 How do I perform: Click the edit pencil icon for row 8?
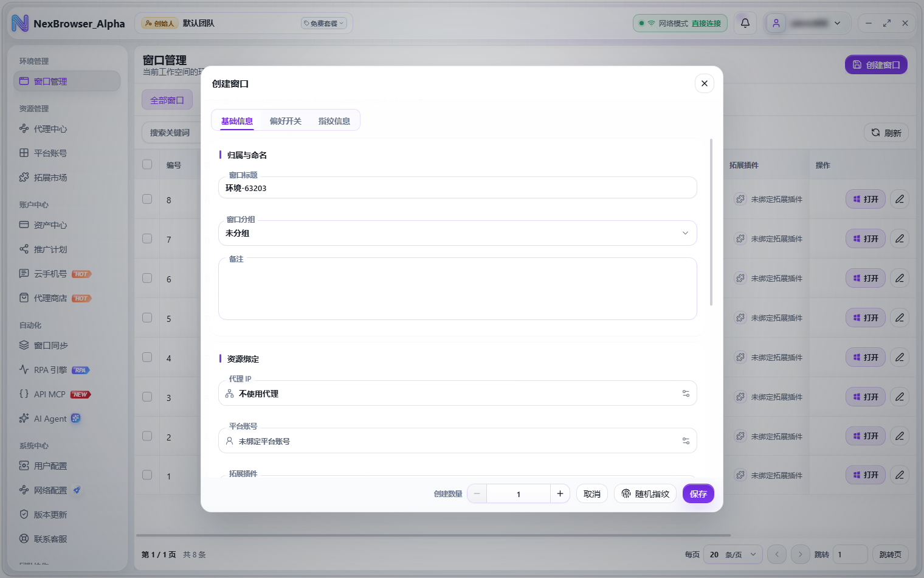(x=900, y=199)
